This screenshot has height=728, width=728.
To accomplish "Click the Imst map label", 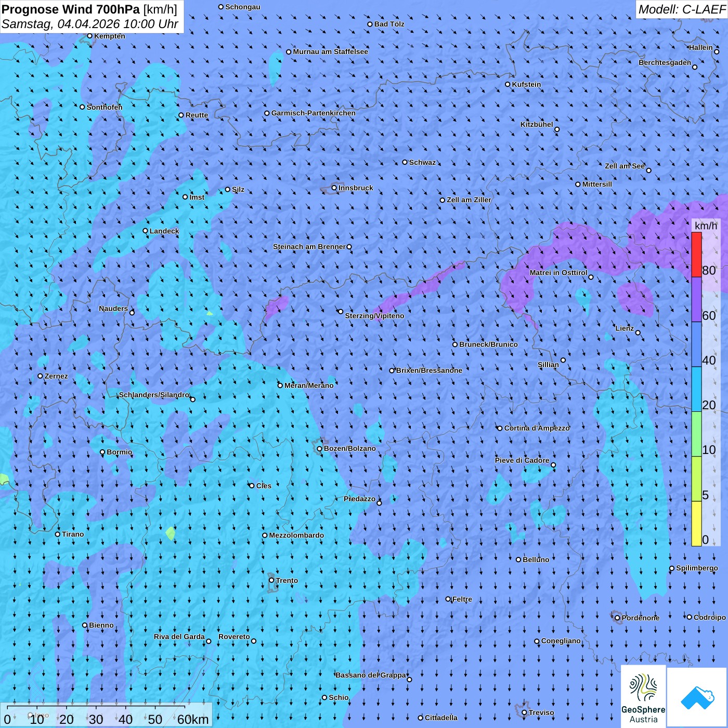I will click(x=197, y=197).
